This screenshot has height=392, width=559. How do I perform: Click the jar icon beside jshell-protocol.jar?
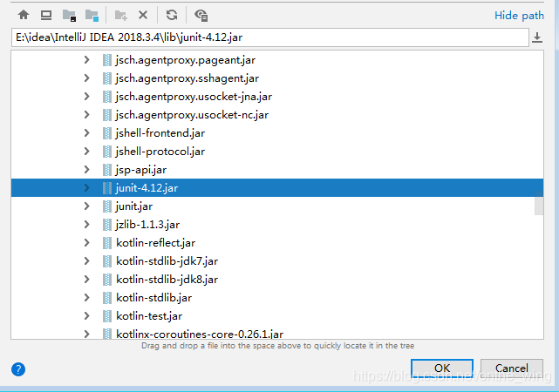107,152
